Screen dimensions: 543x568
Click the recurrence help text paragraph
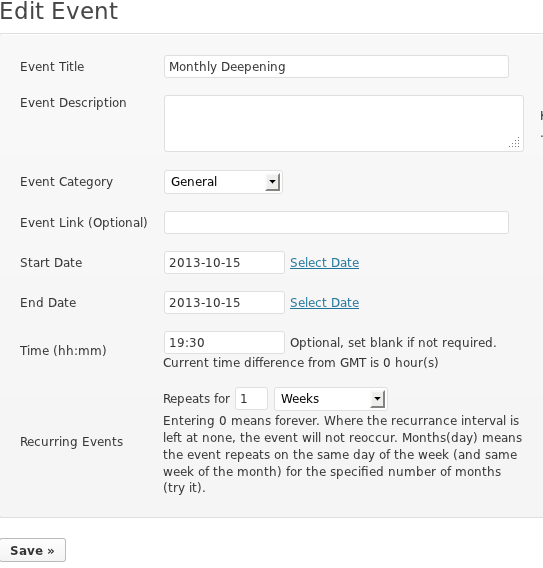click(342, 454)
